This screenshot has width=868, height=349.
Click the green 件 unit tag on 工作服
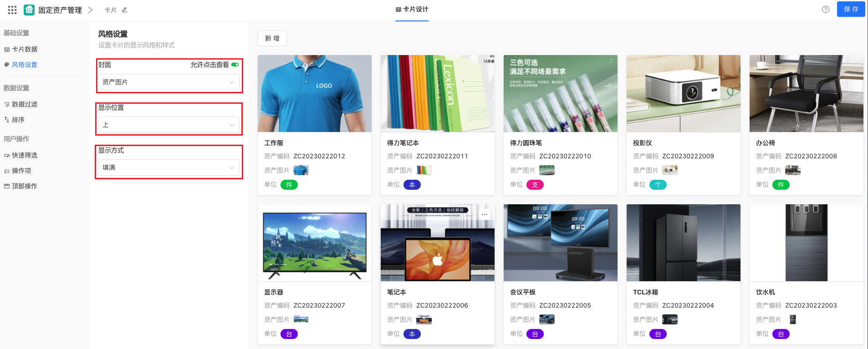(289, 185)
